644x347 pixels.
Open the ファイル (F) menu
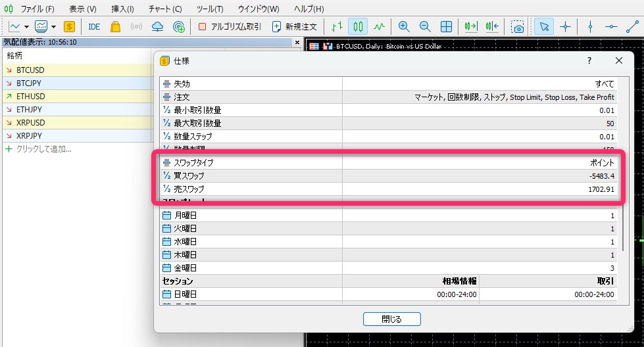[x=37, y=9]
